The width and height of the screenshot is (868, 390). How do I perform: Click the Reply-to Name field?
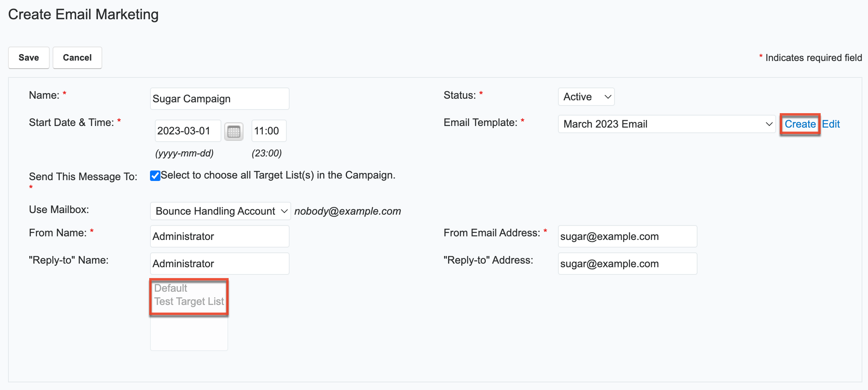(x=219, y=263)
